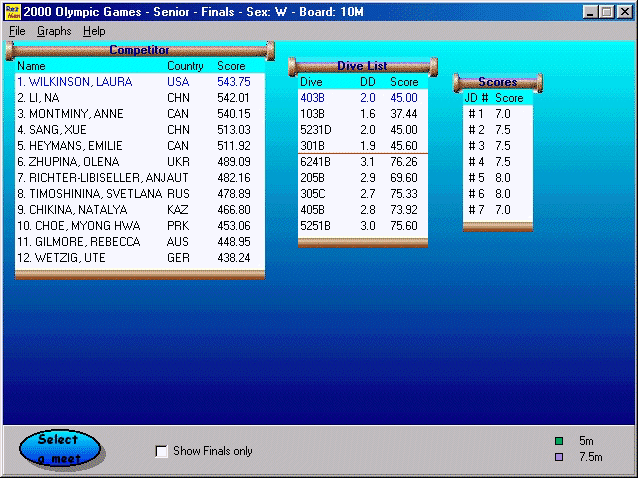Select competitor CHIKINA, NATALYA
Image resolution: width=638 pixels, height=478 pixels.
140,210
